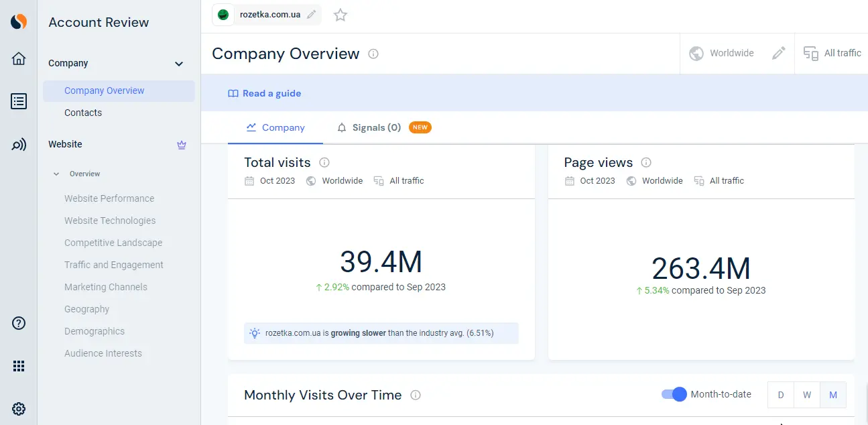The width and height of the screenshot is (868, 425).
Task: Open the help question mark icon
Action: coord(19,323)
